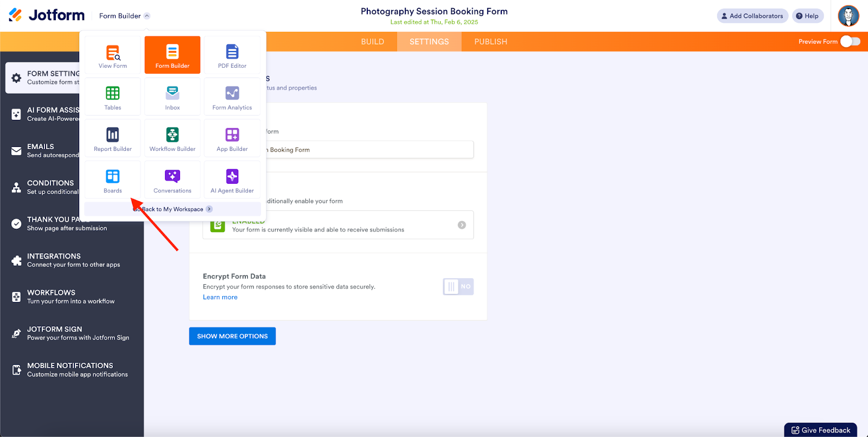Toggle the Preview Form switch
Viewport: 868px width, 437px height.
point(850,42)
